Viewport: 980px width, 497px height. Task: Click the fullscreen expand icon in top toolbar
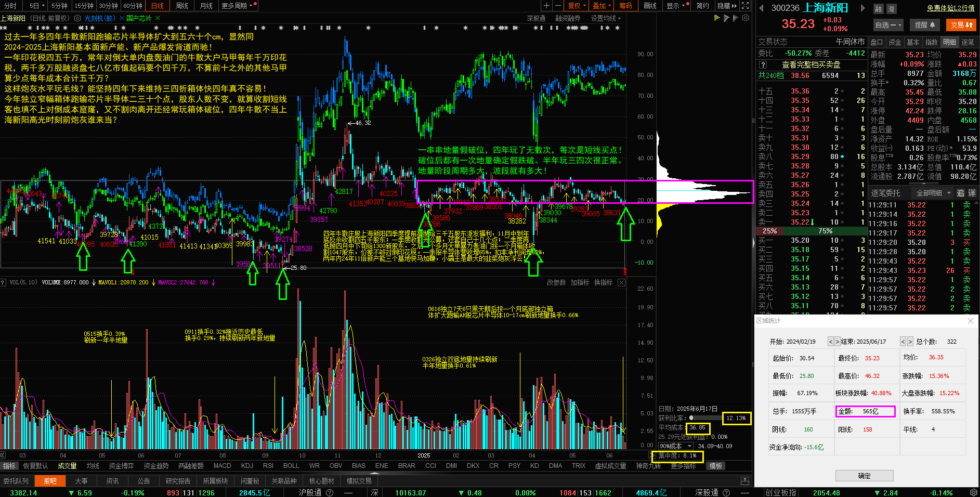click(745, 6)
